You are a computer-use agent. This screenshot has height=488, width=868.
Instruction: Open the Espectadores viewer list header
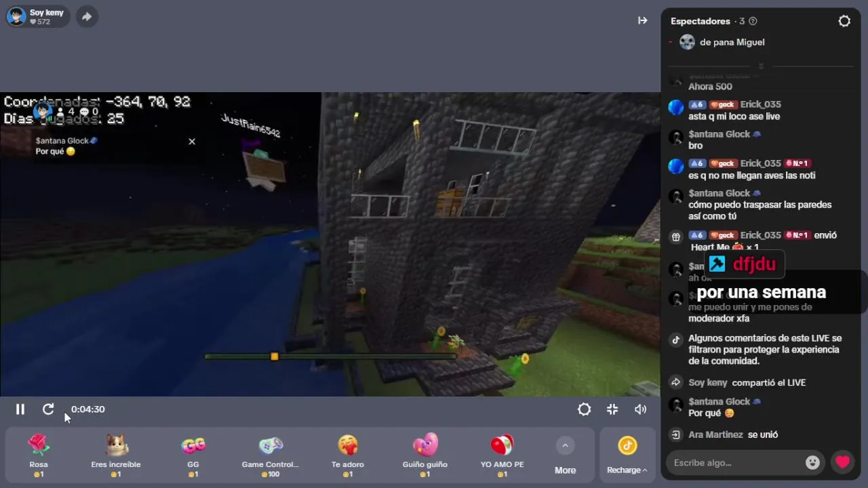coord(701,21)
